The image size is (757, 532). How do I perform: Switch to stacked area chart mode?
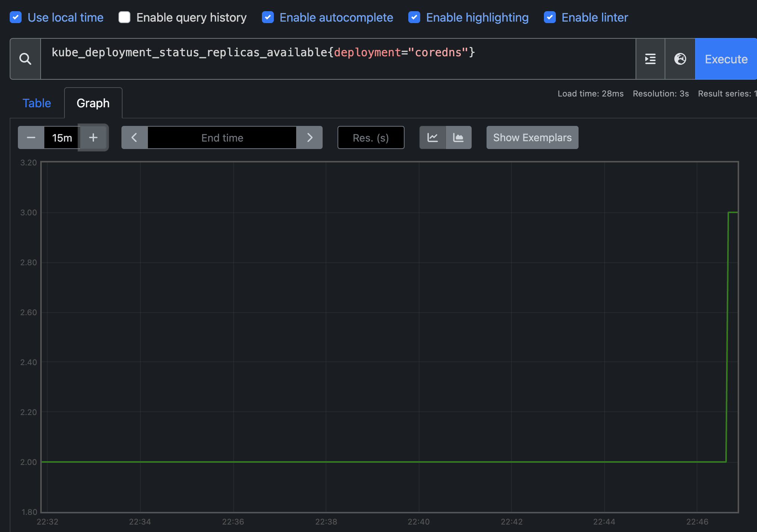tap(458, 137)
